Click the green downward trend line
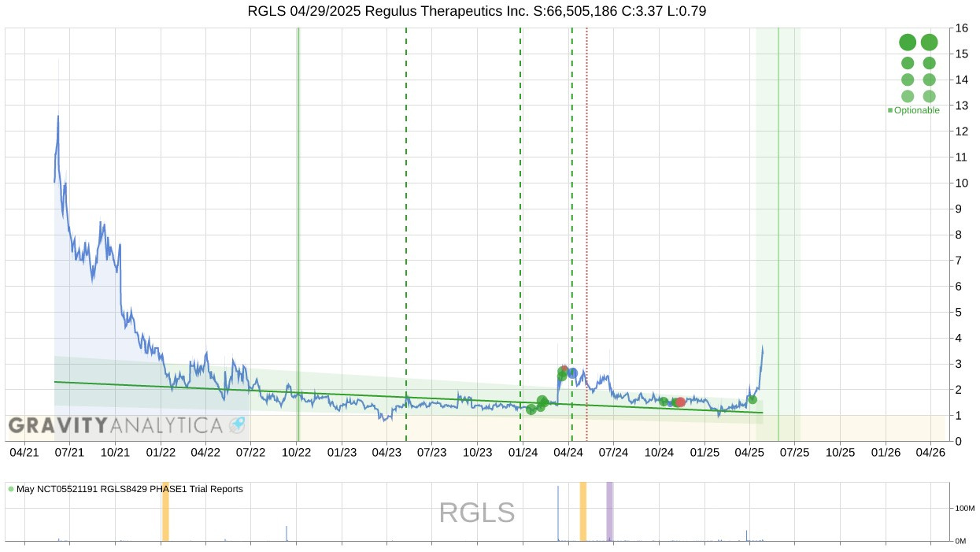Image resolution: width=980 pixels, height=552 pixels. (x=409, y=397)
